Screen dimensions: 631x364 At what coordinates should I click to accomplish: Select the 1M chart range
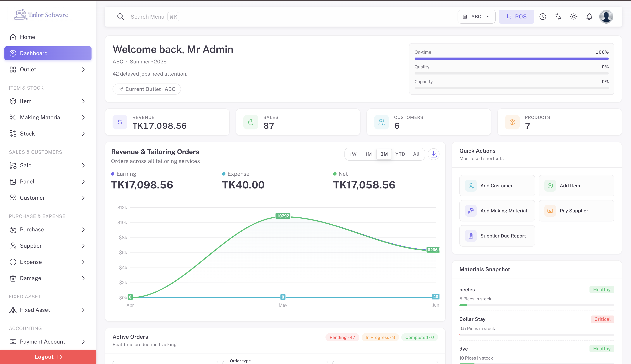point(368,154)
